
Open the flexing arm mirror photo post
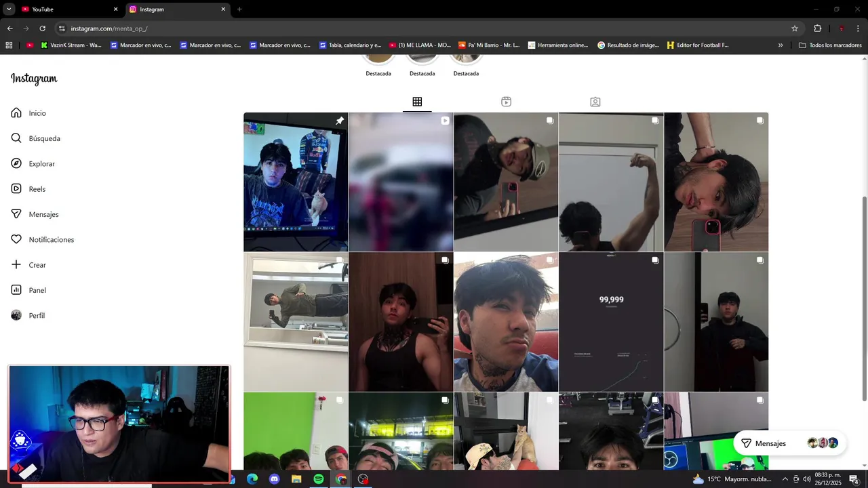click(611, 182)
